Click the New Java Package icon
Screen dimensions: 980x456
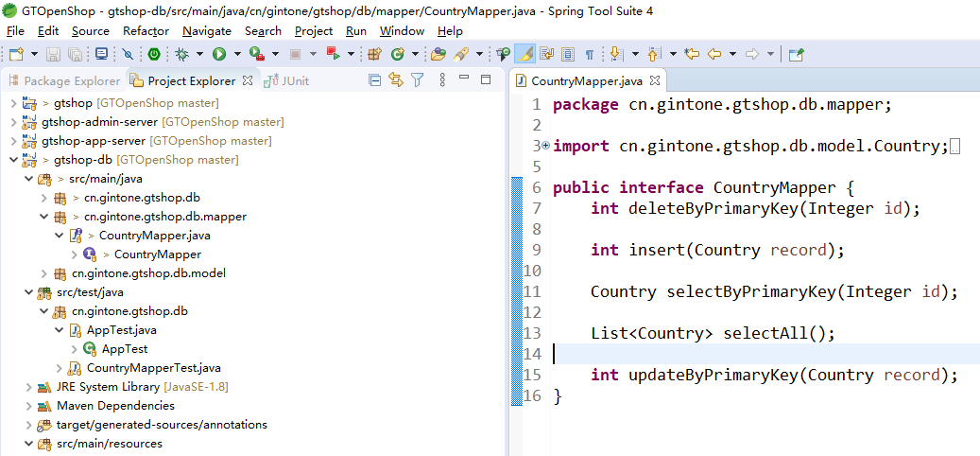374,55
